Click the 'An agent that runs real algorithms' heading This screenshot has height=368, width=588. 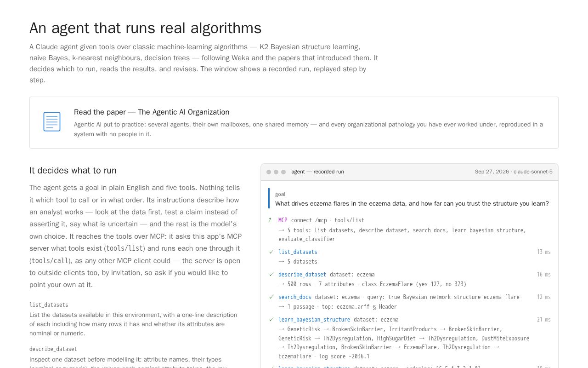click(146, 29)
